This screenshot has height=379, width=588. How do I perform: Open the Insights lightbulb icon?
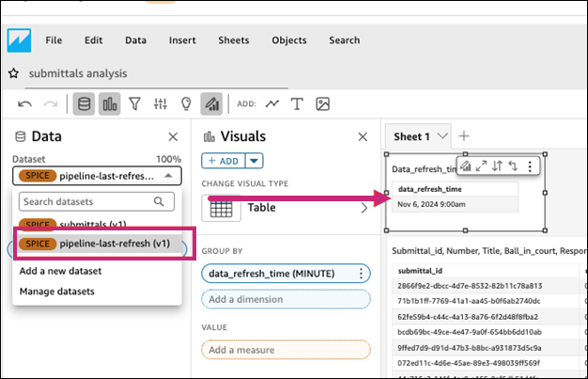tap(186, 103)
